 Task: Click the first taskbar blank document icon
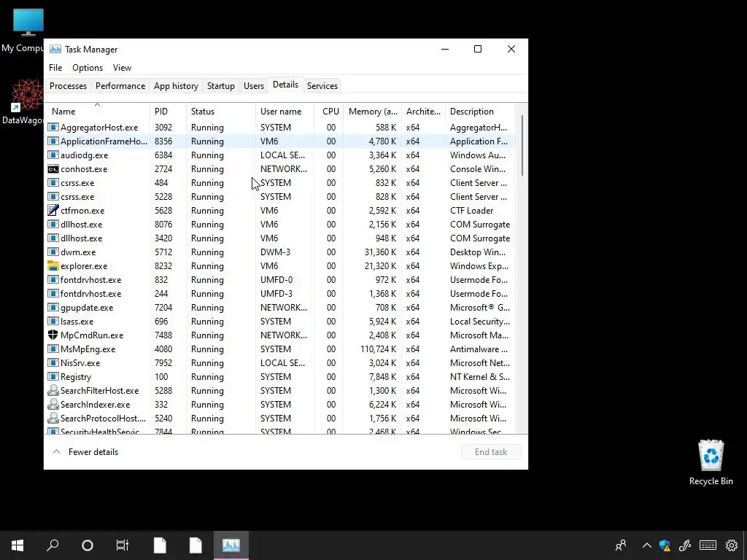160,545
